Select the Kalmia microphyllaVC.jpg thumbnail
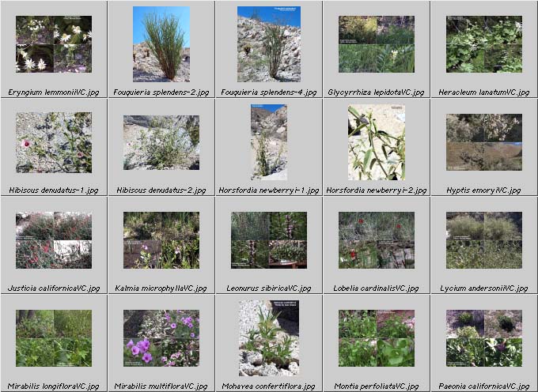Viewport: 538px width, 392px height. click(x=161, y=240)
